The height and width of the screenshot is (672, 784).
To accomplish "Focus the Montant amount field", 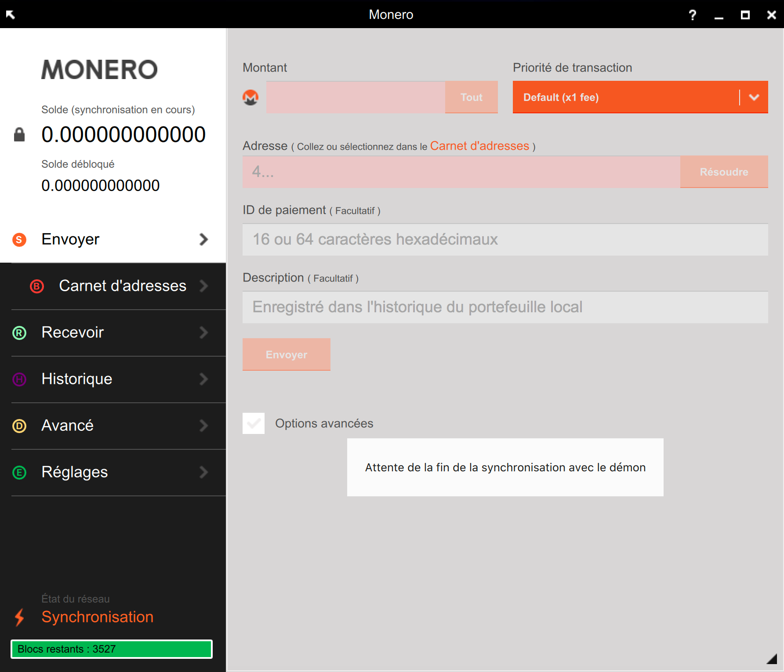I will click(x=356, y=97).
